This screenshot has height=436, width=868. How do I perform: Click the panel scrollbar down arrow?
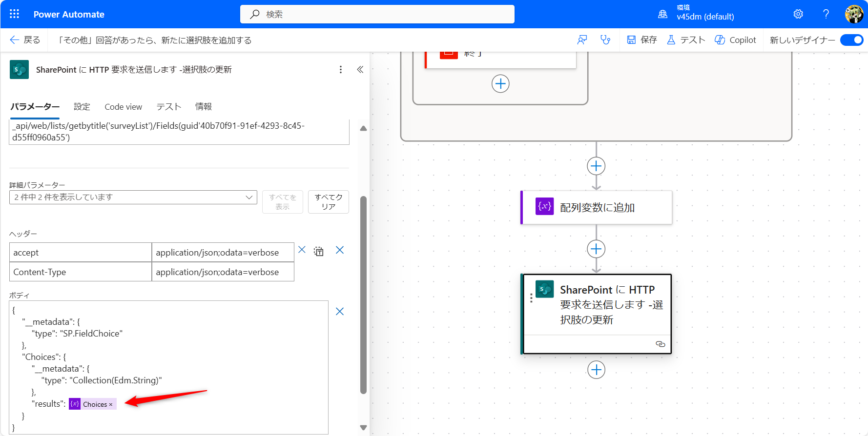(x=363, y=428)
